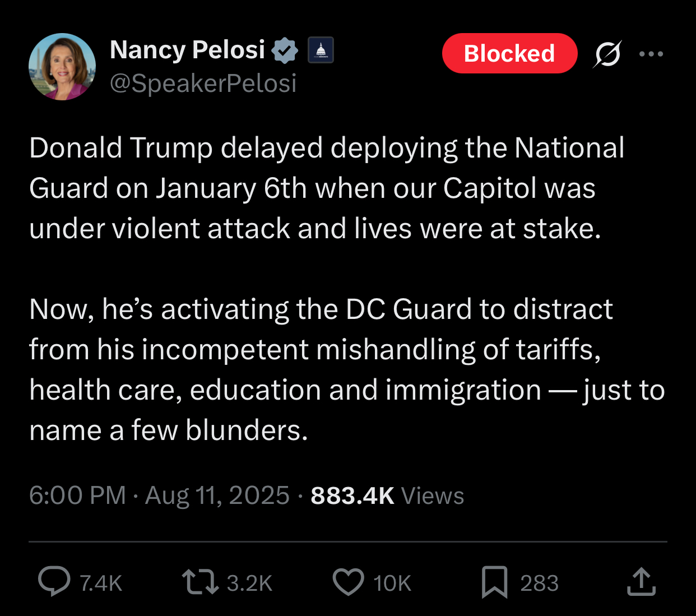Click the red Blocked button
Screen dimensions: 696x616
509,53
